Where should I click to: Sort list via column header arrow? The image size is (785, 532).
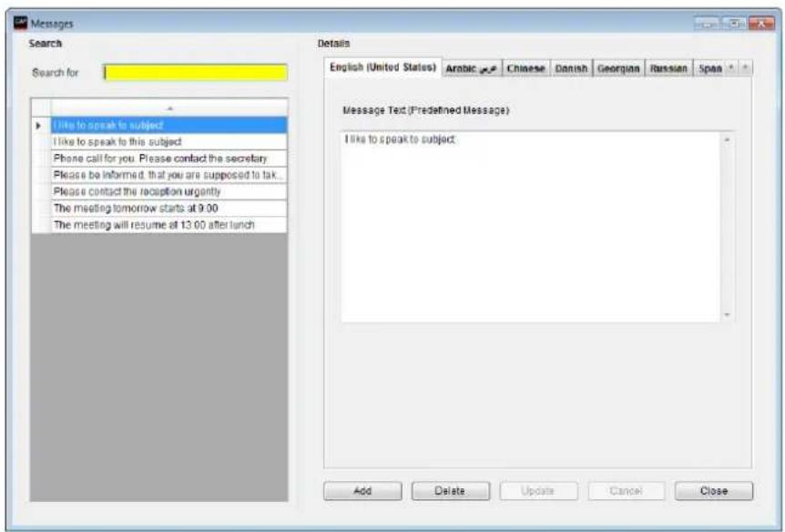pyautogui.click(x=169, y=107)
